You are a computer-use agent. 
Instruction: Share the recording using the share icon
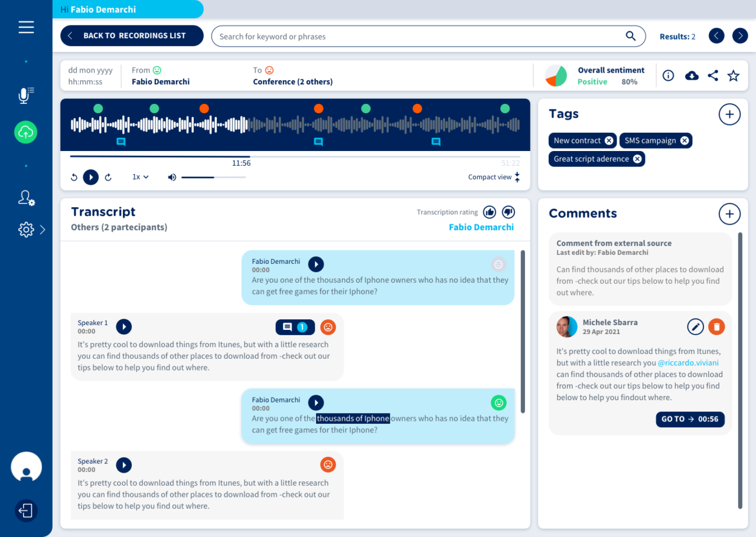click(713, 76)
